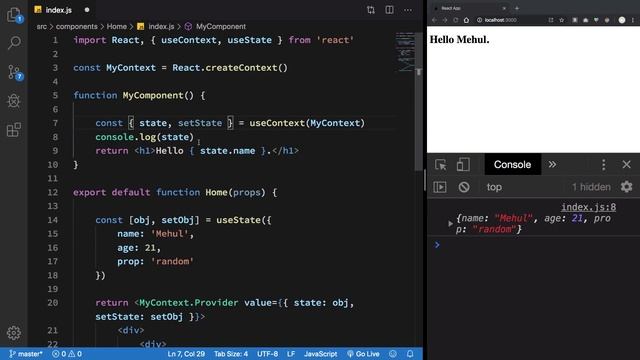Select the React App browser tab

point(469,8)
